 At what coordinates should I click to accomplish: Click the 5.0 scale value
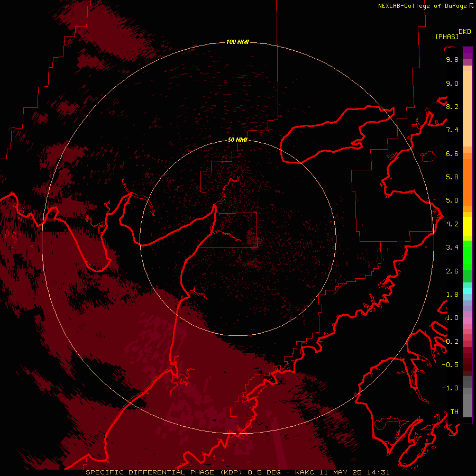pos(452,200)
